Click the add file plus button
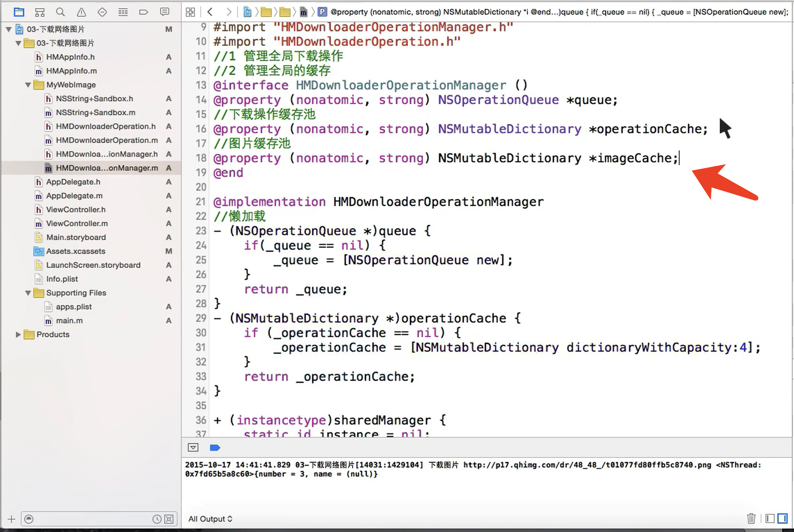794x532 pixels. (11, 519)
